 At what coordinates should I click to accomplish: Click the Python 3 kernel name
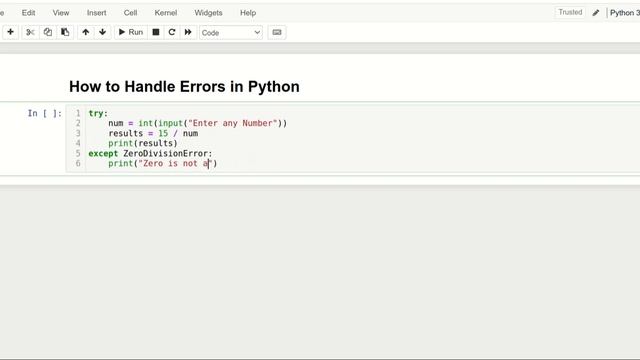pyautogui.click(x=624, y=13)
